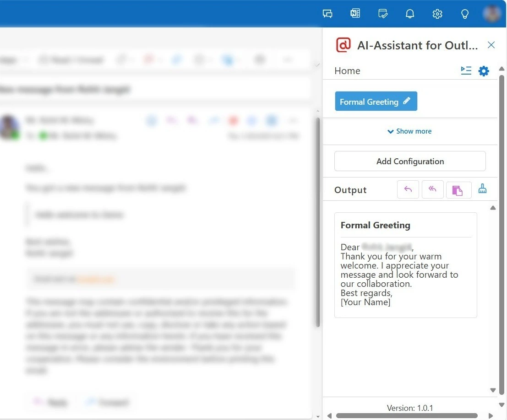This screenshot has width=507, height=420.
Task: Open the My Day calendar-check icon
Action: tap(383, 14)
